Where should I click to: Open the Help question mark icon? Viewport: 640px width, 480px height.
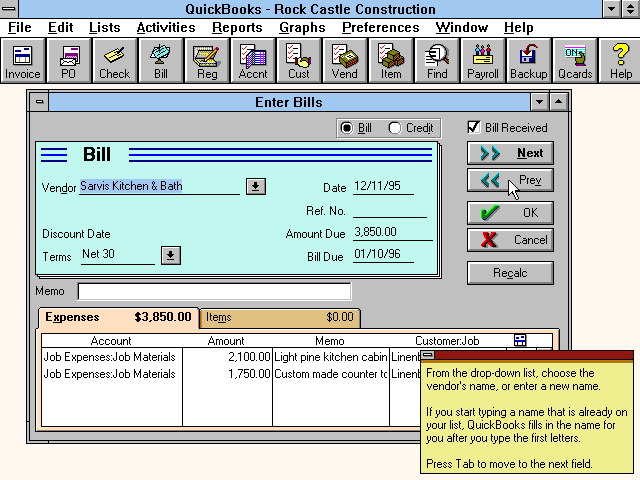pyautogui.click(x=620, y=61)
